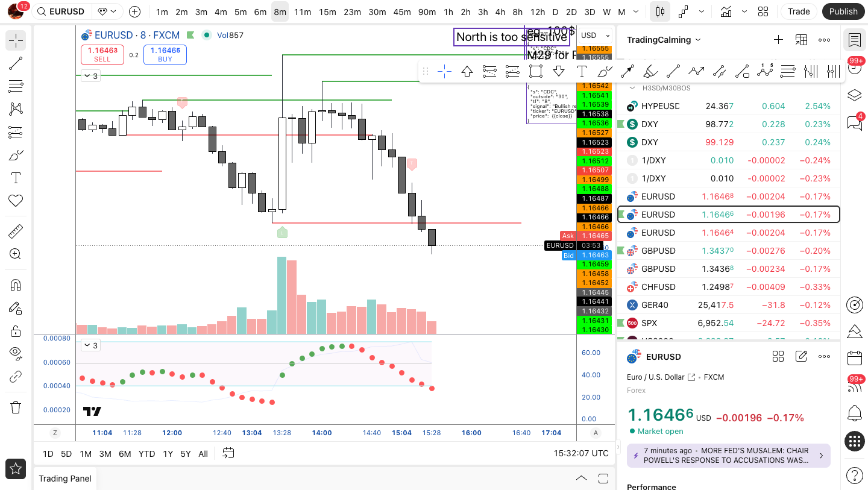Select the trend line tool in left toolbar

pos(16,63)
